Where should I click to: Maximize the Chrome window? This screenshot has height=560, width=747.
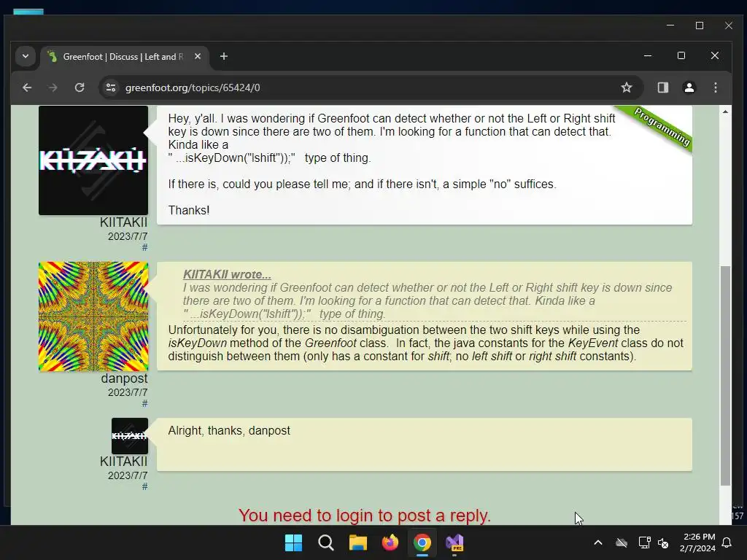tap(681, 55)
